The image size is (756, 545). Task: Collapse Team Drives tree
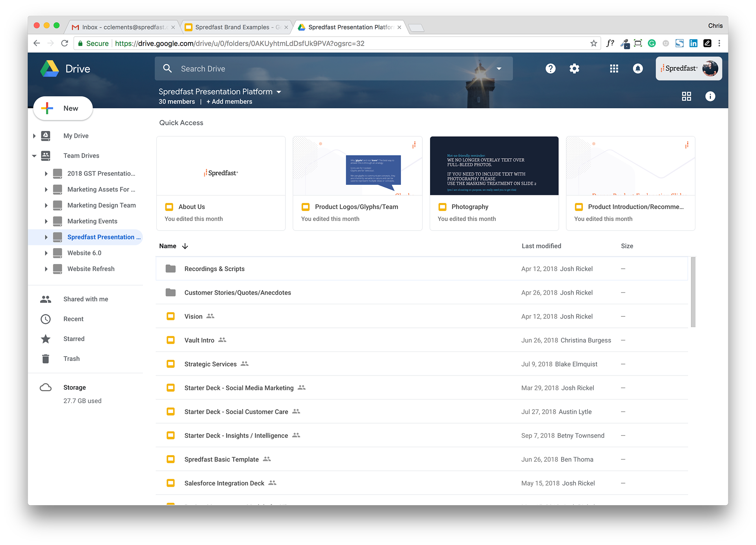click(x=34, y=156)
